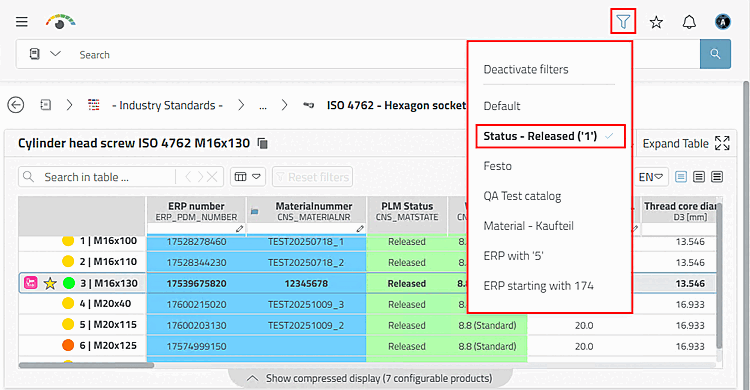The height and width of the screenshot is (390, 750).
Task: Click Thread core diameter column header
Action: [679, 211]
